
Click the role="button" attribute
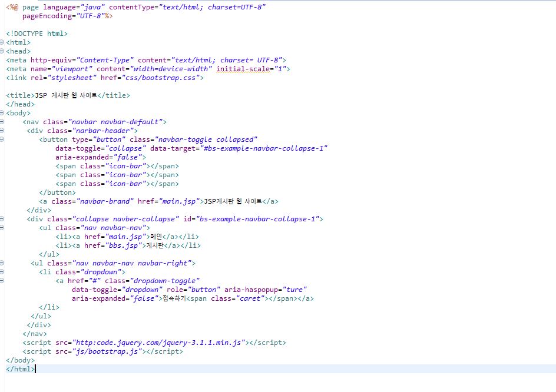(194, 290)
